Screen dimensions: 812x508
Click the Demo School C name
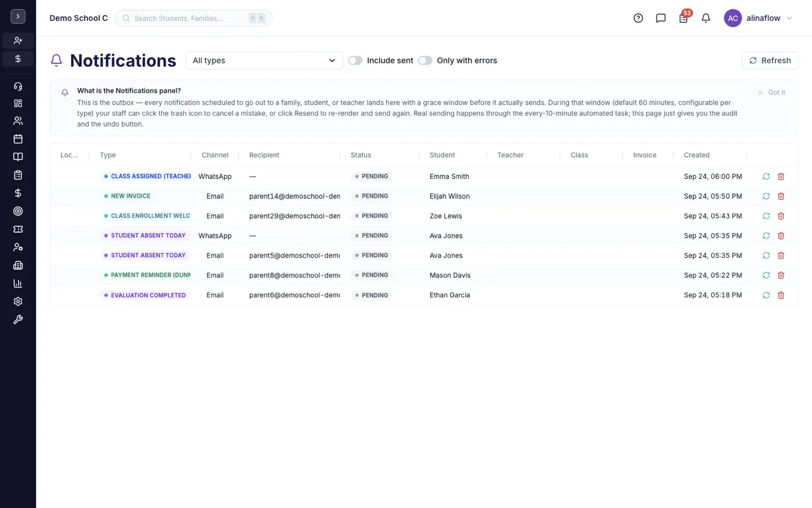[x=79, y=18]
